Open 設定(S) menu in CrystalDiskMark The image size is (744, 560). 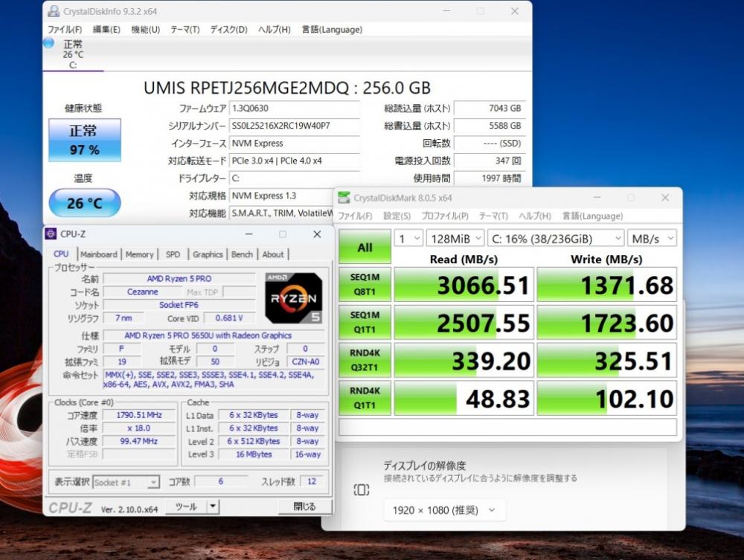click(397, 216)
